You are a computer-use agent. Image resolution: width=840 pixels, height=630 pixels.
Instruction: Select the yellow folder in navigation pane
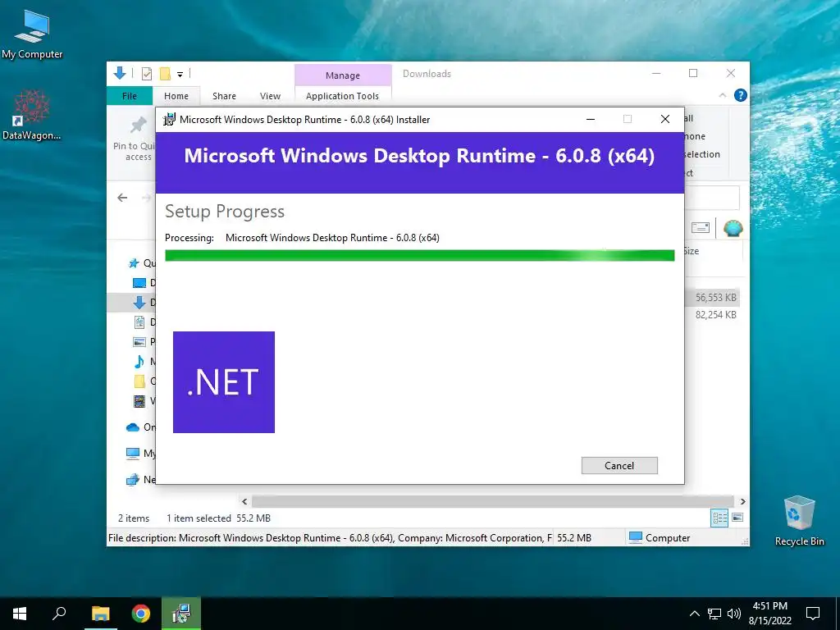tap(139, 381)
